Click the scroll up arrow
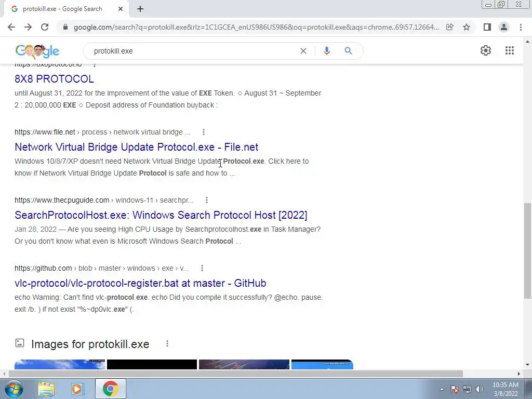The image size is (532, 399). [527, 42]
